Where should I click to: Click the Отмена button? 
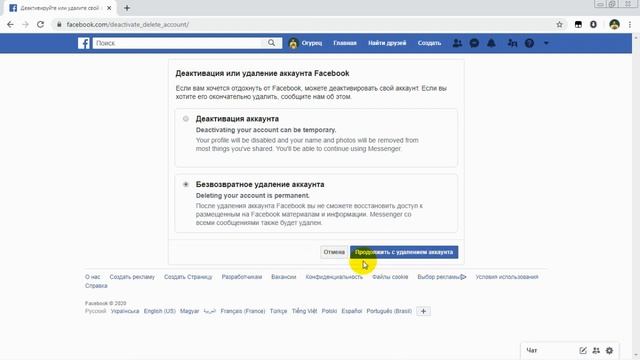pos(334,252)
